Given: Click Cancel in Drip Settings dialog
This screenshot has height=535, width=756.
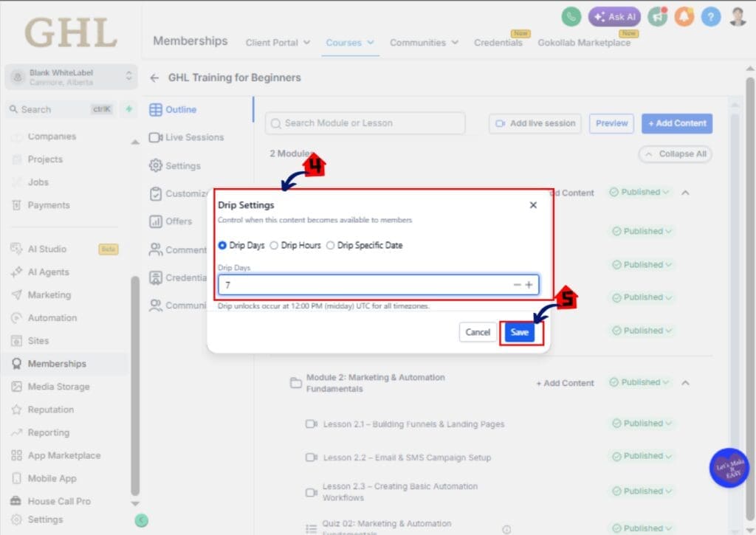Looking at the screenshot, I should [478, 332].
